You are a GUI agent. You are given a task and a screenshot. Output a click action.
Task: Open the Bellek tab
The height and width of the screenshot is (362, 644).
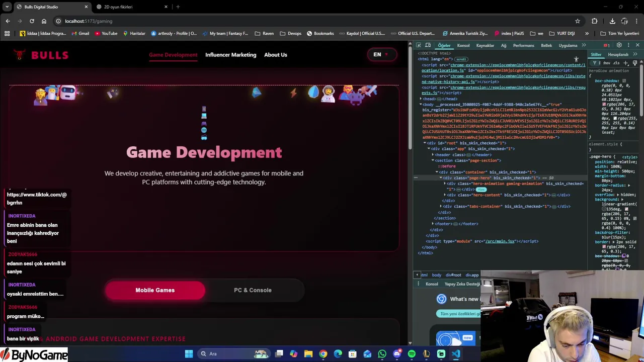point(546,46)
